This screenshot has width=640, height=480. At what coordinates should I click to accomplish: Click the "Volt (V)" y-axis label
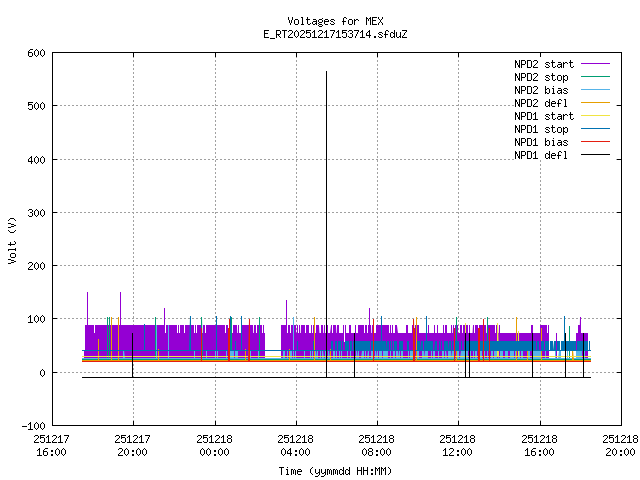pos(12,239)
